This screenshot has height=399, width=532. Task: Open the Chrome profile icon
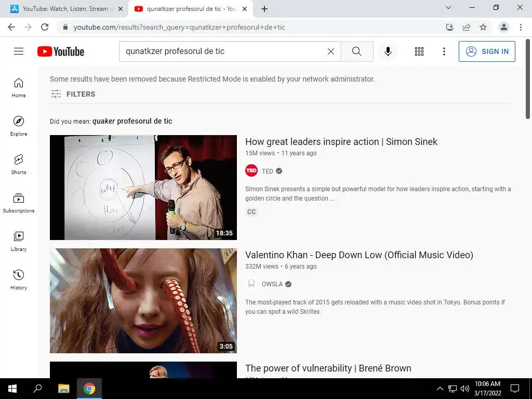pyautogui.click(x=504, y=27)
